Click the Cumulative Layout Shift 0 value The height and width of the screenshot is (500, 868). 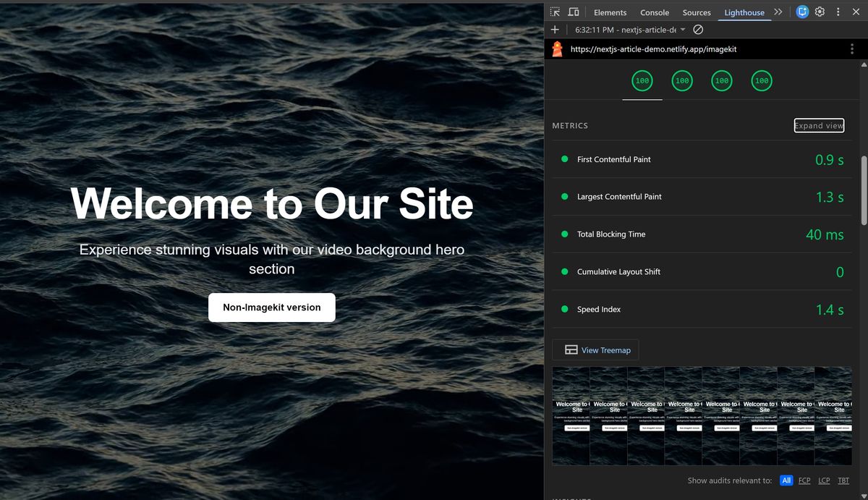tap(840, 272)
